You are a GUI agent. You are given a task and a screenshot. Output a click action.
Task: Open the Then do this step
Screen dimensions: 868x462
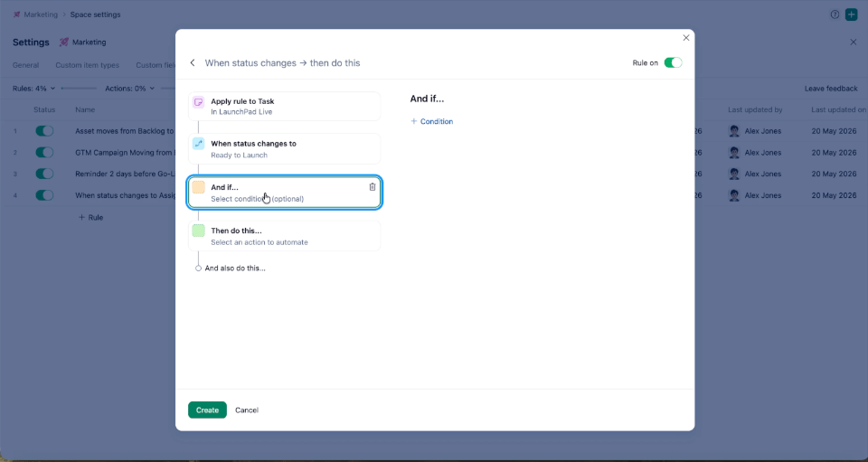(285, 236)
